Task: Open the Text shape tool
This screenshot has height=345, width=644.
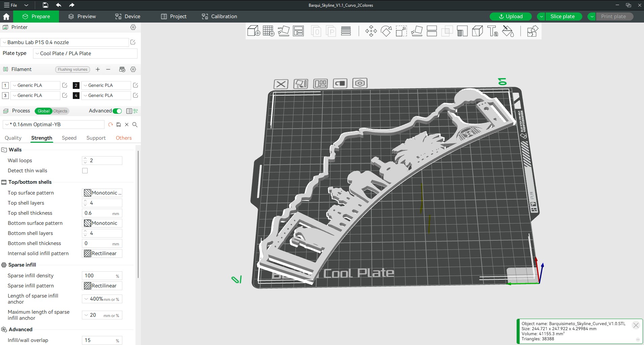Action: (493, 31)
